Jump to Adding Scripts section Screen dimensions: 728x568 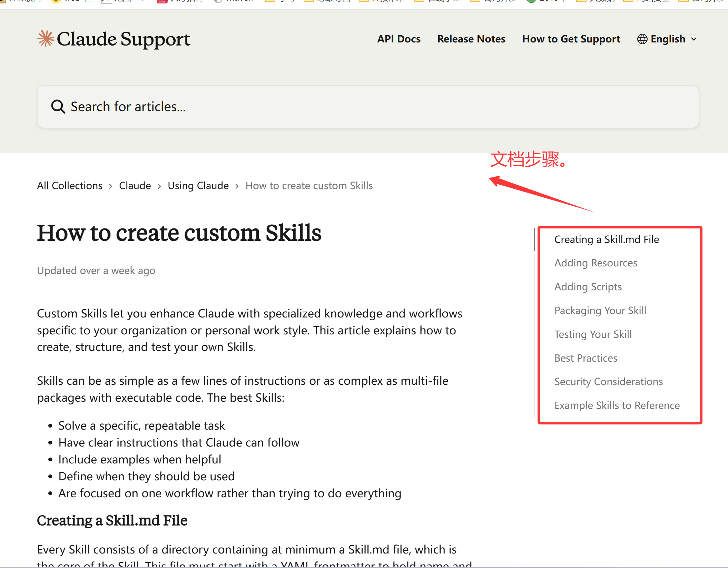(588, 287)
